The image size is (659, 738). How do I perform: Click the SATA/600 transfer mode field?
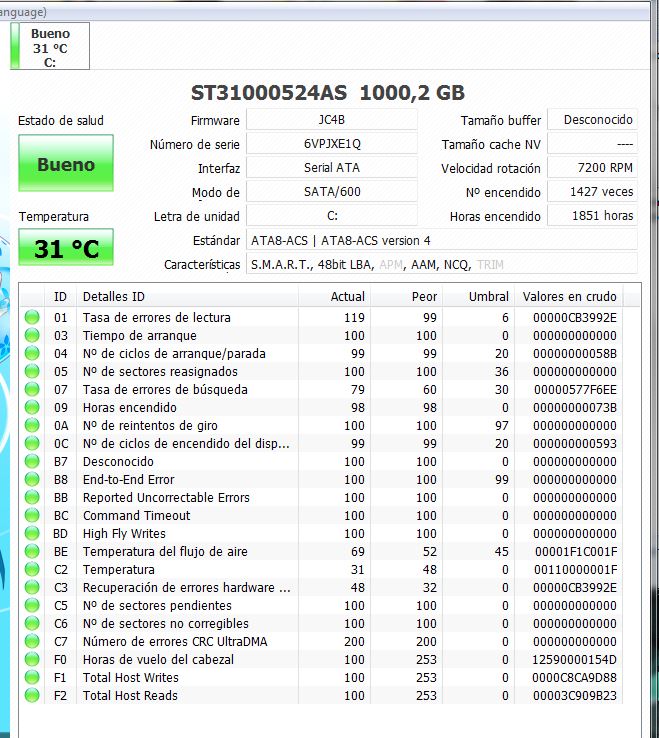[x=332, y=192]
